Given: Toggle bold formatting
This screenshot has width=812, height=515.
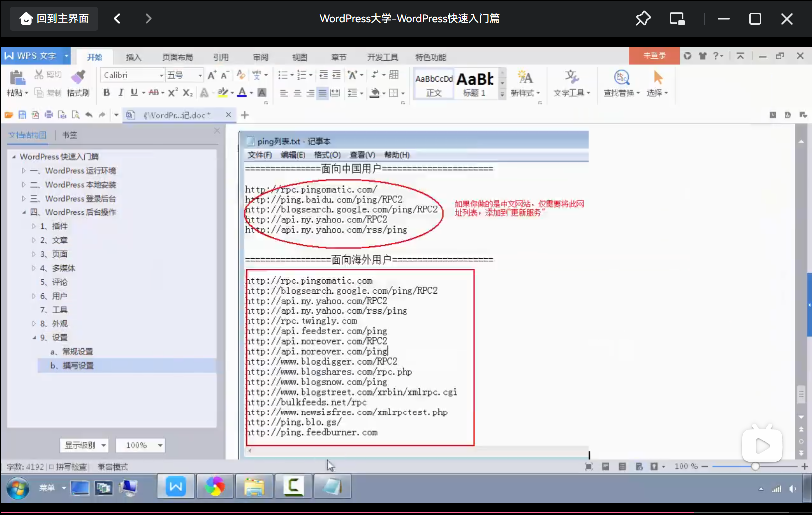Looking at the screenshot, I should (x=106, y=92).
